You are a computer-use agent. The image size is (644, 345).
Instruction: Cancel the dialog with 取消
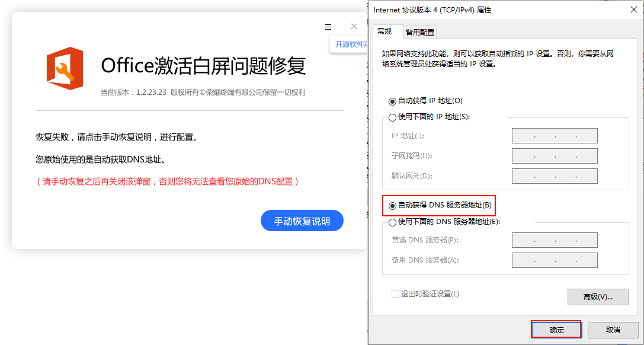[x=613, y=330]
